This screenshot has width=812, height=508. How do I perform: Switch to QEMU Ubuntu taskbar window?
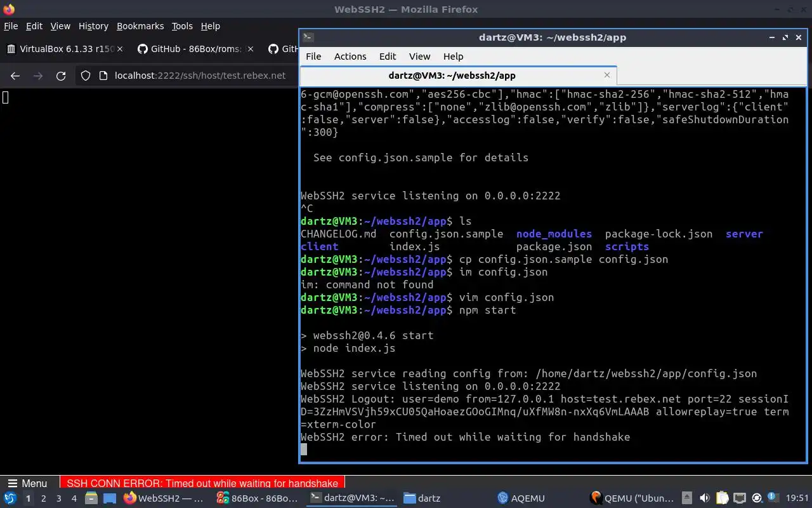click(x=632, y=498)
